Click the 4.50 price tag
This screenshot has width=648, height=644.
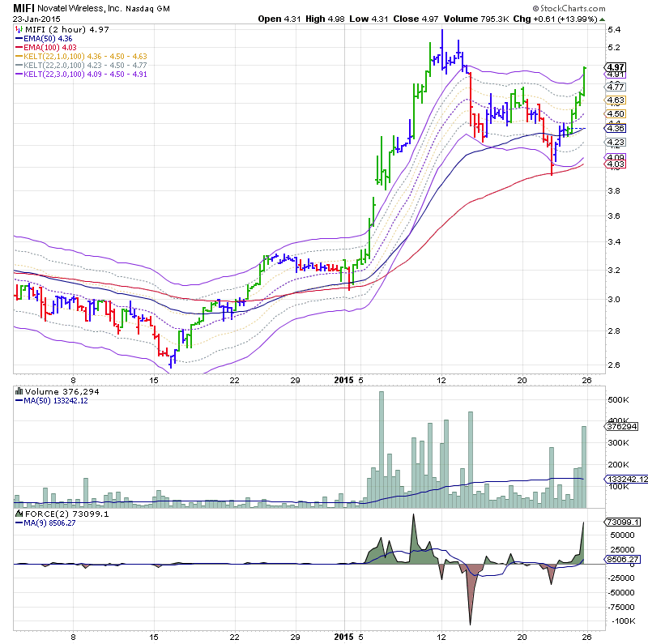[x=616, y=113]
